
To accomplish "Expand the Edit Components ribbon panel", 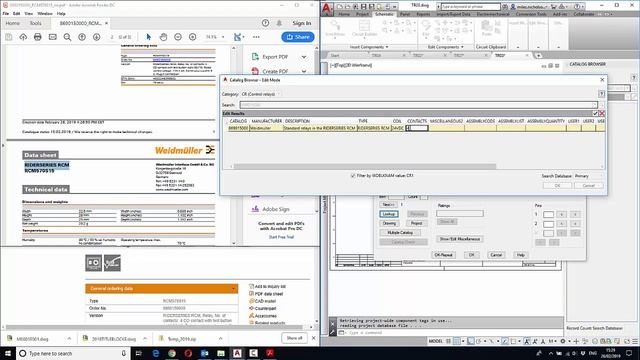I will coord(446,47).
